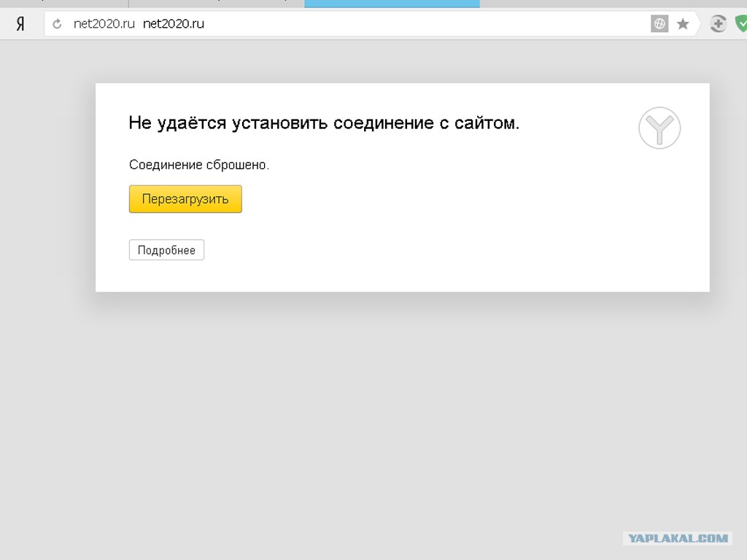Bookmark the page with the star icon
Viewport: 747px width, 560px height.
pyautogui.click(x=683, y=24)
